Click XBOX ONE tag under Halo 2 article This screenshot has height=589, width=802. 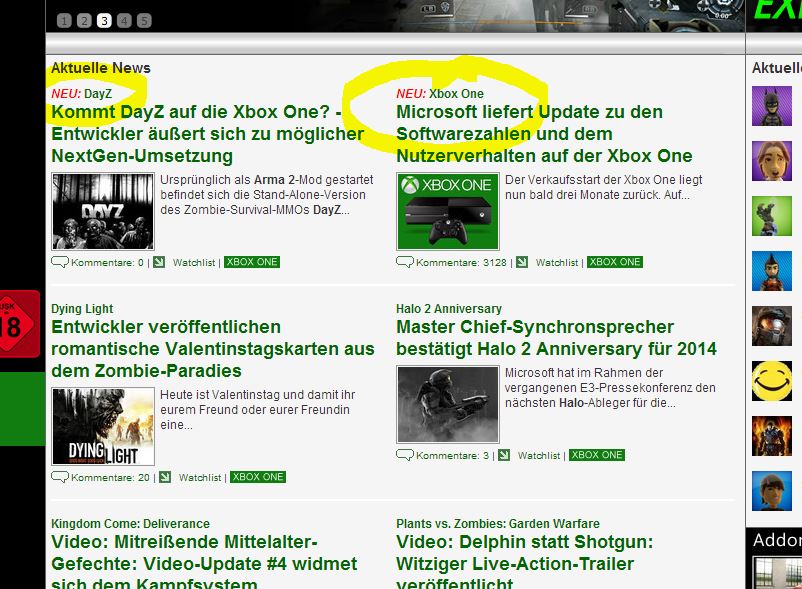tap(596, 455)
